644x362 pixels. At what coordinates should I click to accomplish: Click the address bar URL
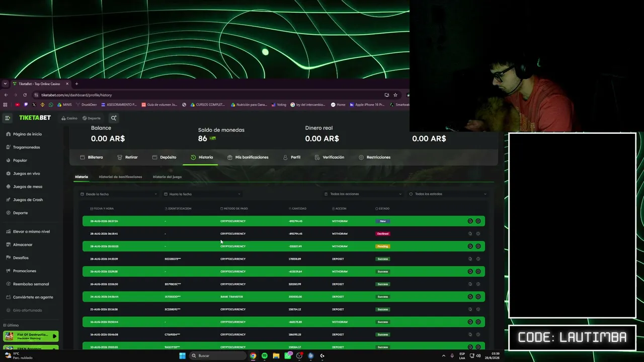click(x=76, y=95)
